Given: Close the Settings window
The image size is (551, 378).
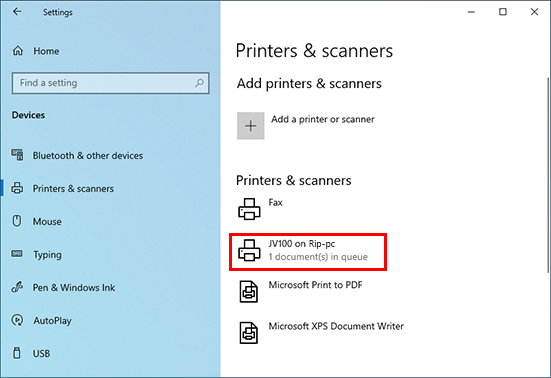Looking at the screenshot, I should coord(534,12).
